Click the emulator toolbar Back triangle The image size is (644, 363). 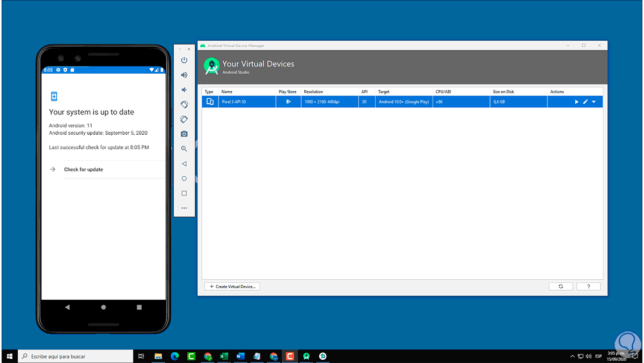(184, 164)
